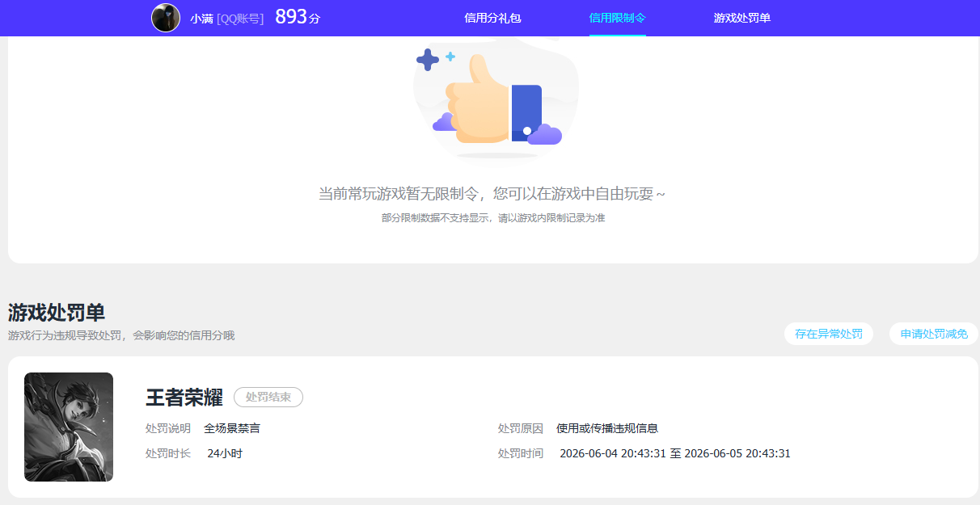Click the 全场景禁言 penalty description
Viewport: 980px width, 505px height.
click(x=232, y=428)
